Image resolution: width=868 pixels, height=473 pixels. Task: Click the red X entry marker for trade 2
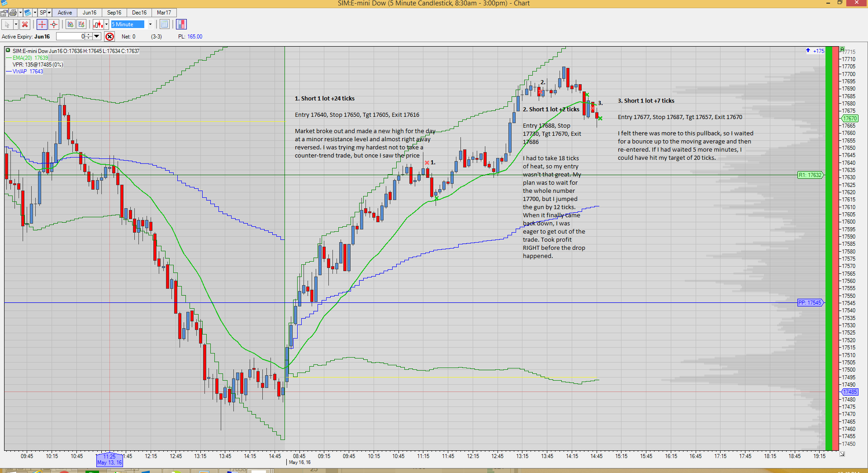pos(540,92)
